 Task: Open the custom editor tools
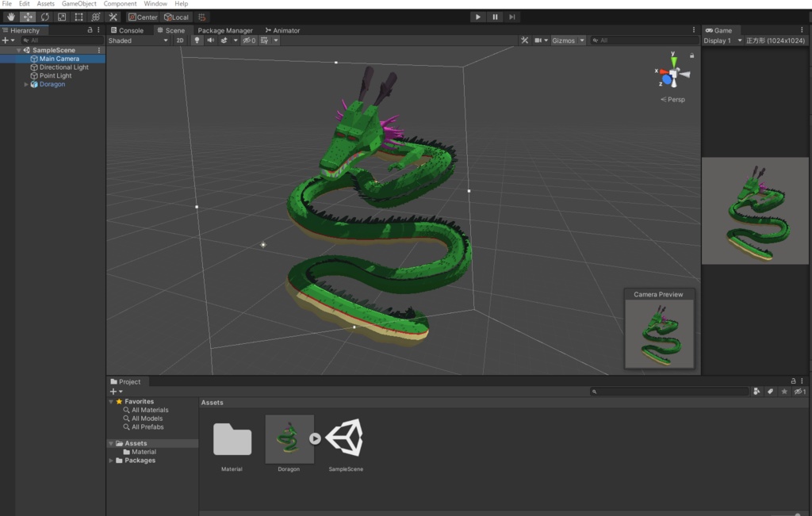point(113,17)
